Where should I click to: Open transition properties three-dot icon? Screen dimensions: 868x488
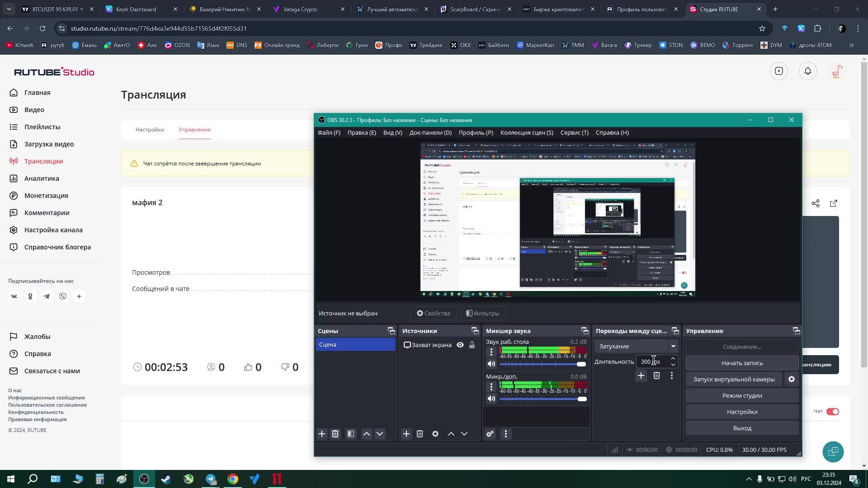click(672, 375)
